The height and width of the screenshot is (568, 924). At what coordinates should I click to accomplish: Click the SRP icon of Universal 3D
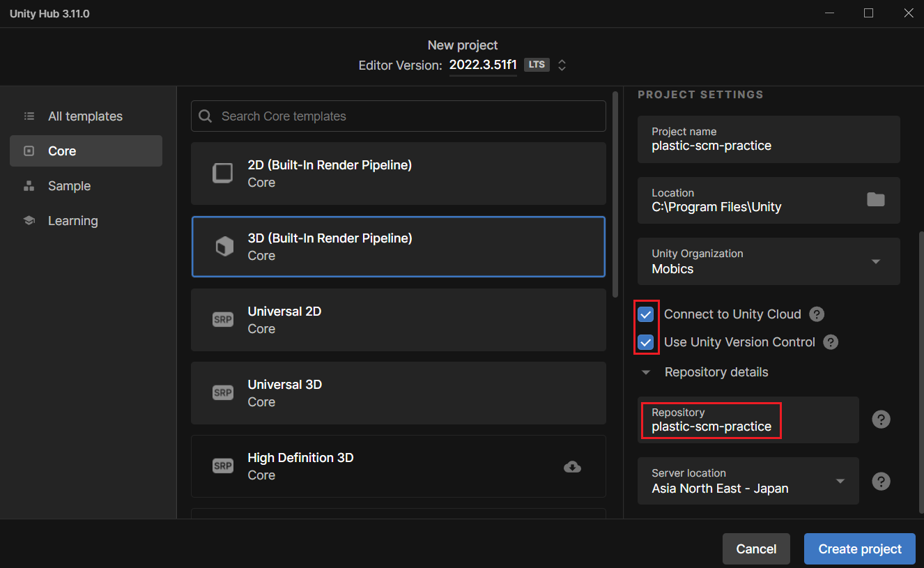(x=223, y=393)
